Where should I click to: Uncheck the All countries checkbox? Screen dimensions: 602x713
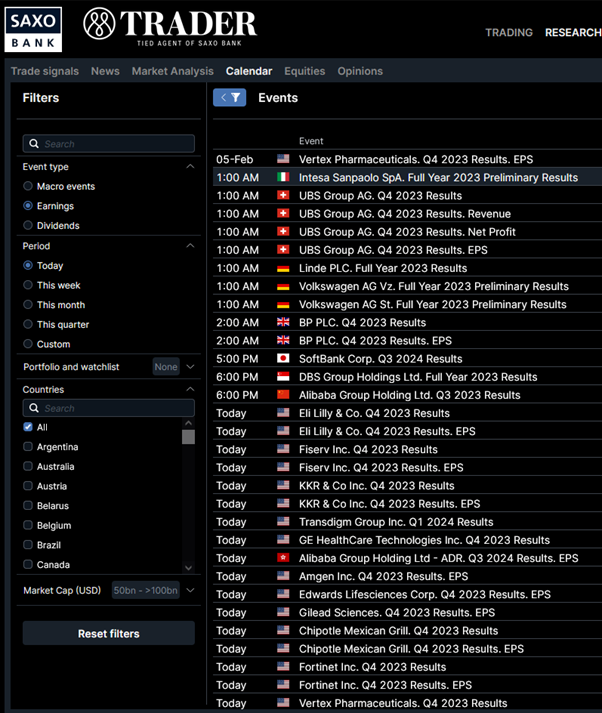(x=28, y=427)
